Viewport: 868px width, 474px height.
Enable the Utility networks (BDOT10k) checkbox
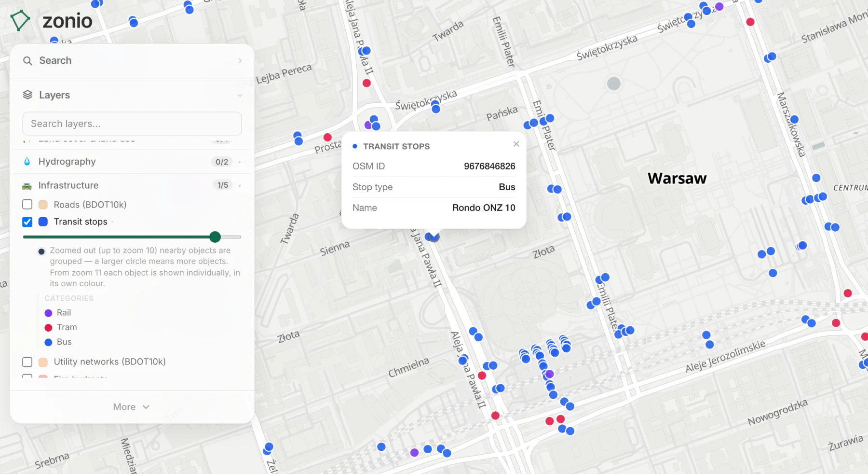click(27, 362)
